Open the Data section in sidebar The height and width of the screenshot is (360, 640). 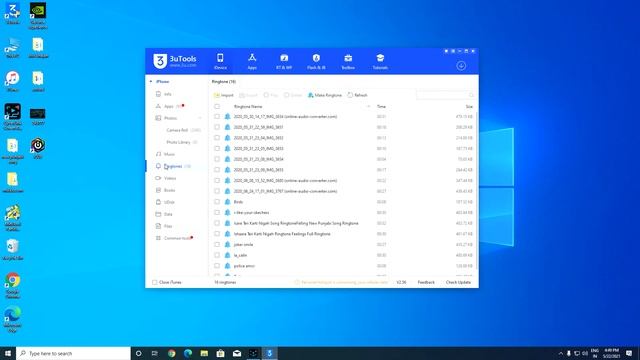168,214
